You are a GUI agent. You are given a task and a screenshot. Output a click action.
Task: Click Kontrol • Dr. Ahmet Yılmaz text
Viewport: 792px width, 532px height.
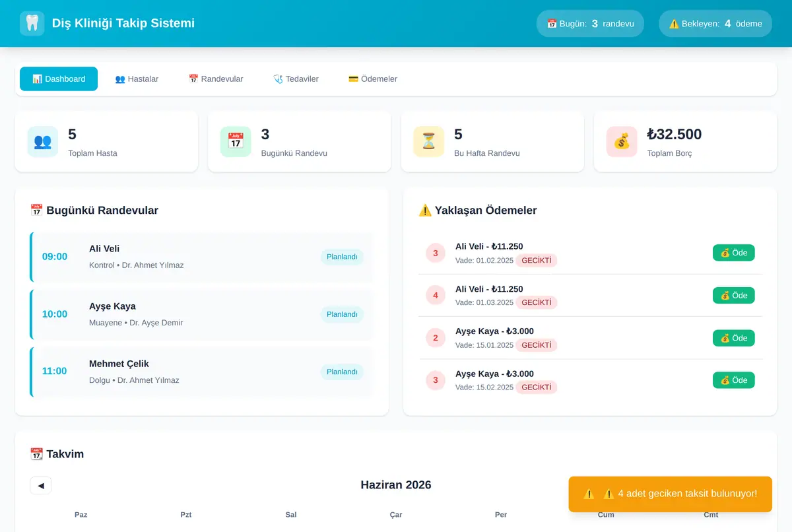click(137, 265)
